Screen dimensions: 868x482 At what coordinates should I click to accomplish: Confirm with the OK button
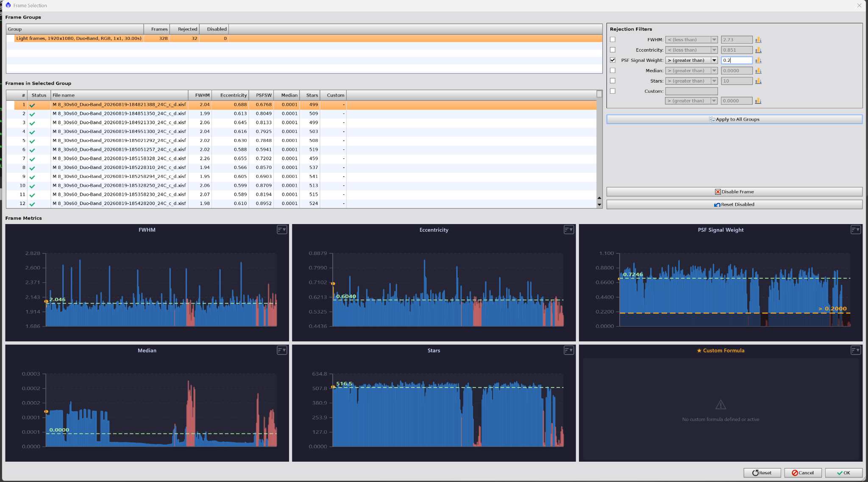[843, 473]
